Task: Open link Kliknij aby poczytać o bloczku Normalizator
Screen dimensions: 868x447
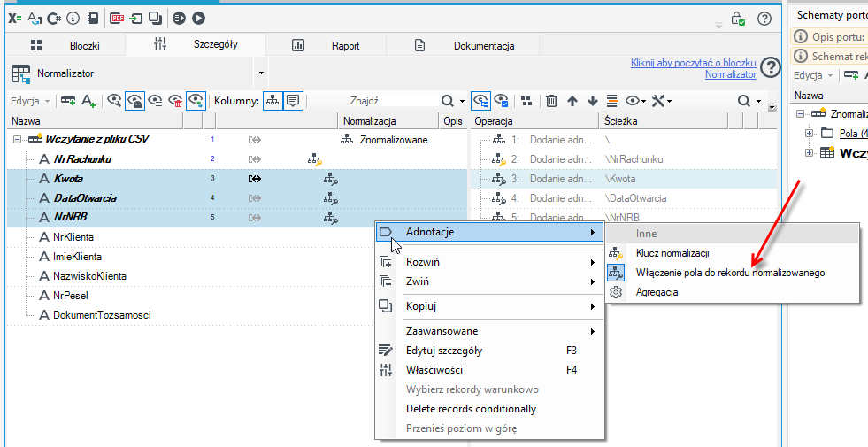Action: [694, 68]
